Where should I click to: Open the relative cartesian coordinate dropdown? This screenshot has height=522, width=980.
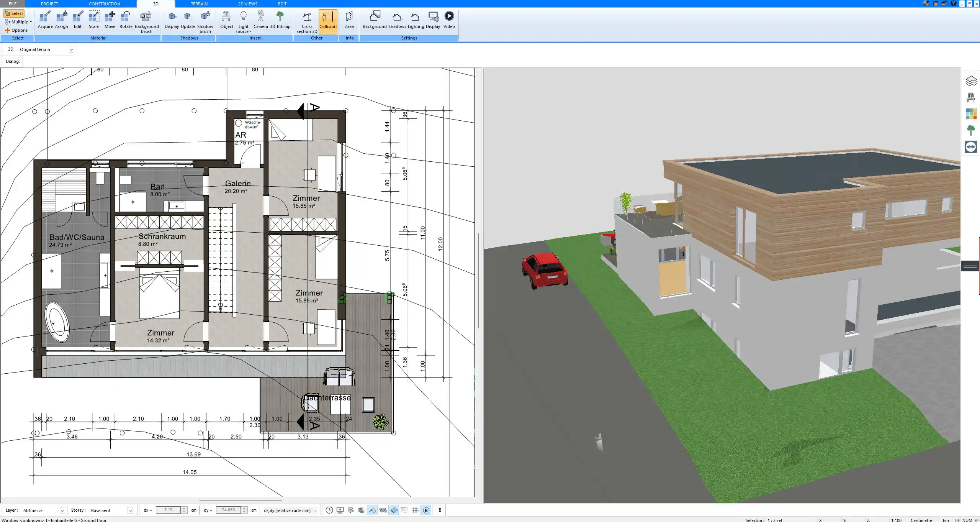315,511
